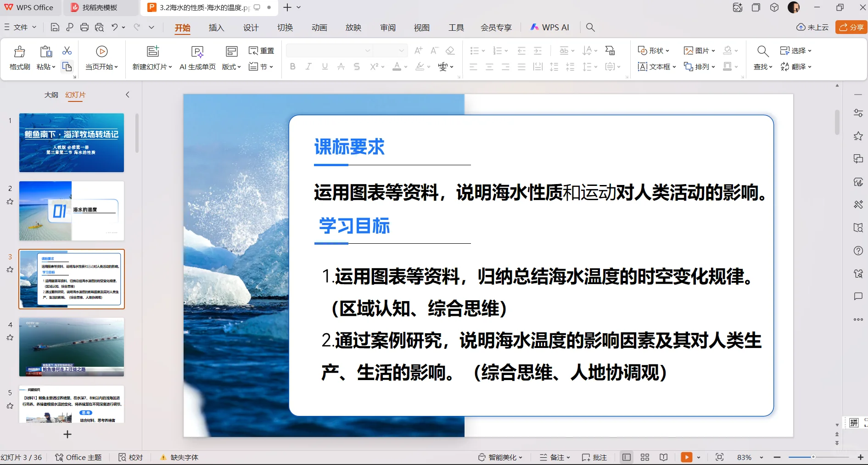Click the zoom slider in status bar
The height and width of the screenshot is (465, 868).
pyautogui.click(x=819, y=457)
